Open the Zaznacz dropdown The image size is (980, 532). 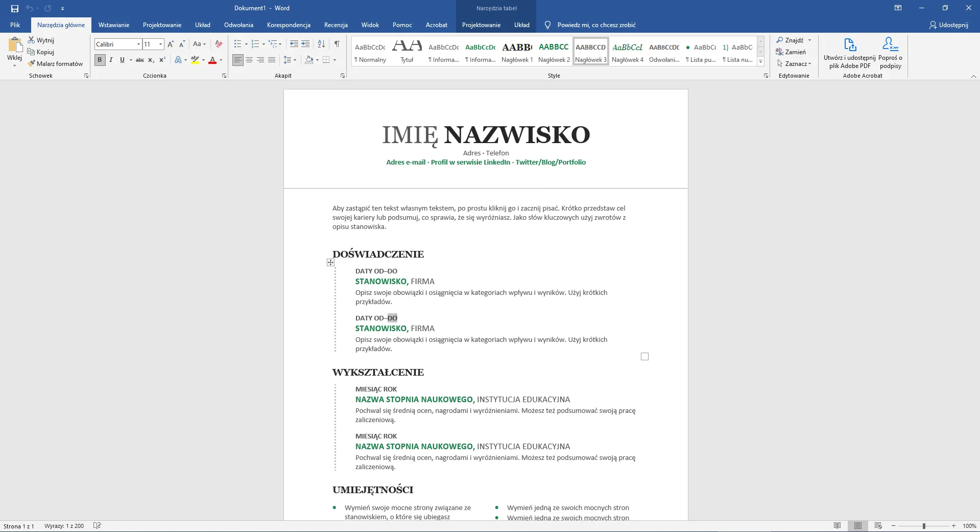pyautogui.click(x=794, y=63)
